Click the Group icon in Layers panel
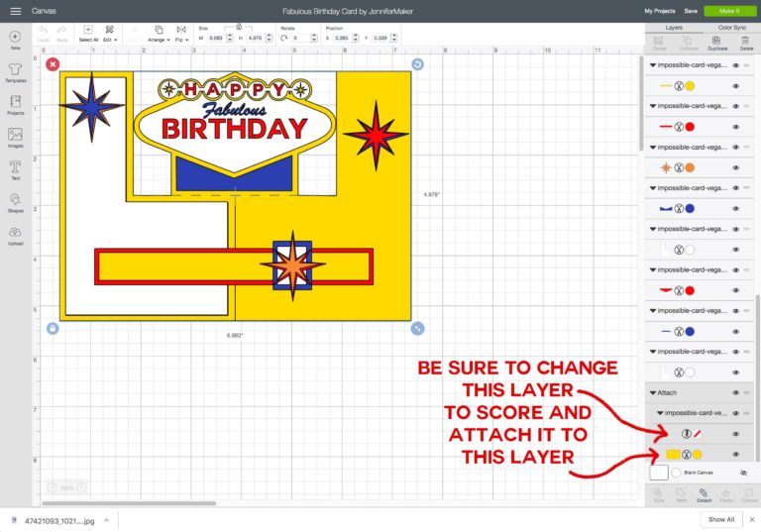The image size is (761, 532). (x=659, y=44)
